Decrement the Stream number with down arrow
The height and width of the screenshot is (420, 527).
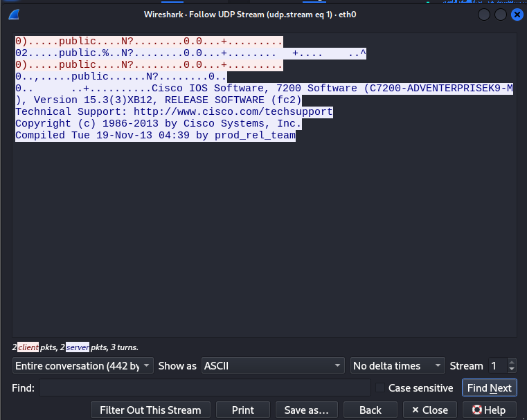pos(512,369)
